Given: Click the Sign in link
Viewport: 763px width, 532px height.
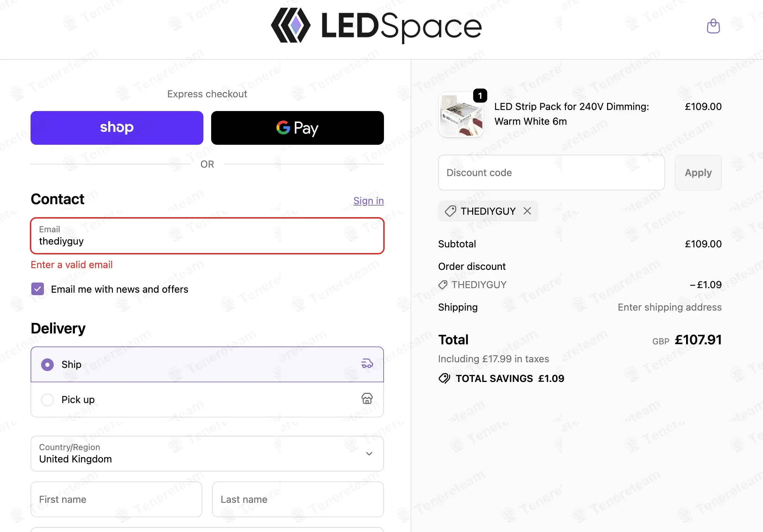Looking at the screenshot, I should [368, 201].
